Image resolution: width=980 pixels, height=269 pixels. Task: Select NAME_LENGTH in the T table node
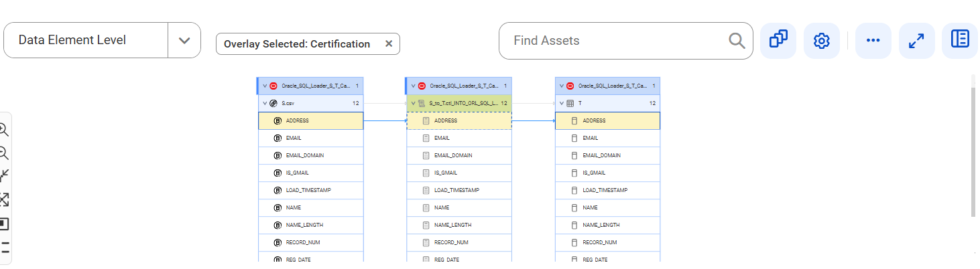pyautogui.click(x=608, y=225)
